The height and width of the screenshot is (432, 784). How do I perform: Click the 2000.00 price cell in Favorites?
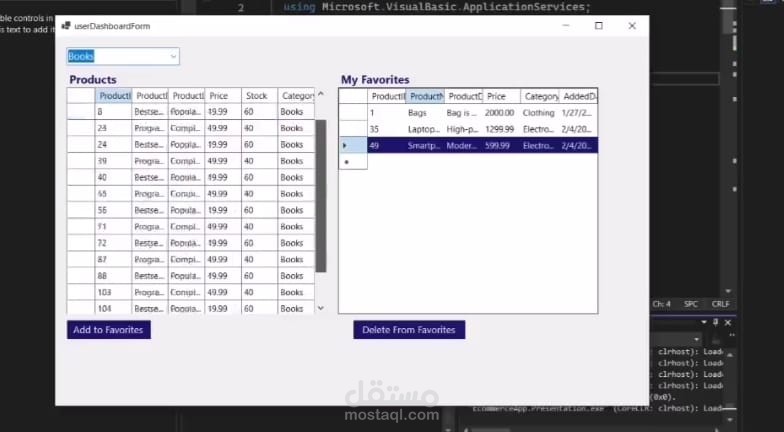coord(501,112)
